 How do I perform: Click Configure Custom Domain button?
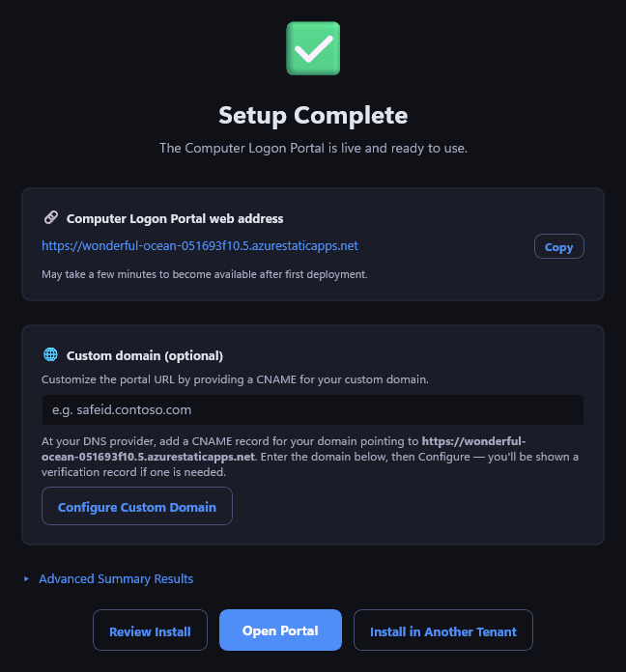pos(137,506)
